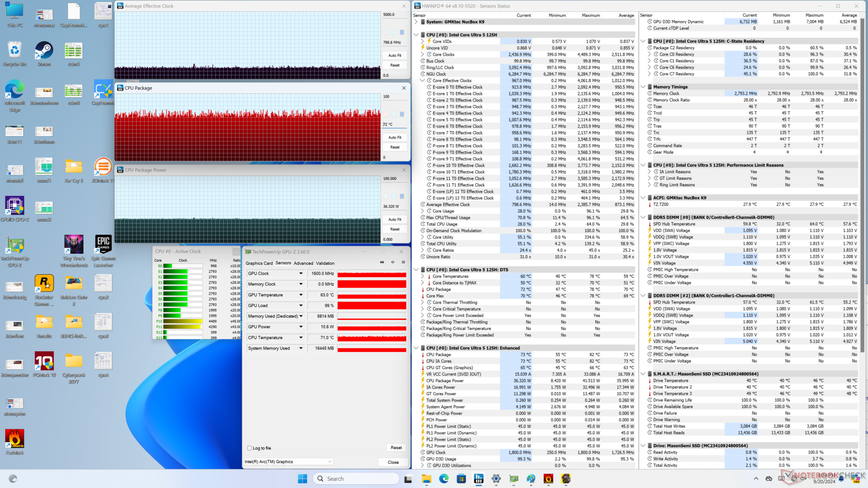Viewport: 868px width, 488px height.
Task: Show hidden tray icons chevron
Action: click(x=756, y=479)
